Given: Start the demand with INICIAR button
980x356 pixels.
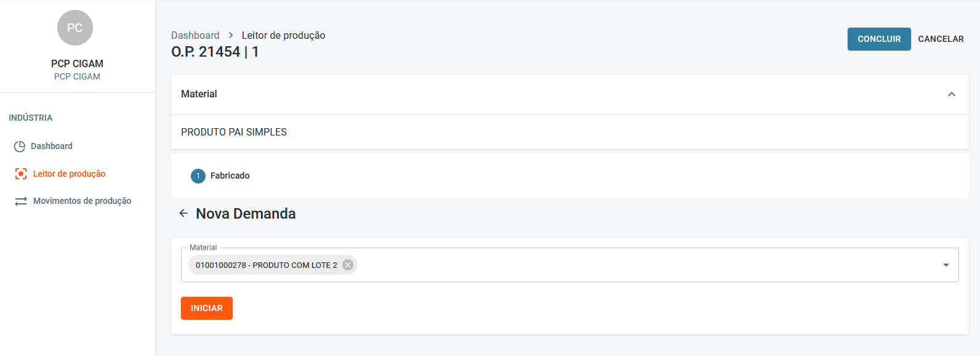Looking at the screenshot, I should click(207, 309).
